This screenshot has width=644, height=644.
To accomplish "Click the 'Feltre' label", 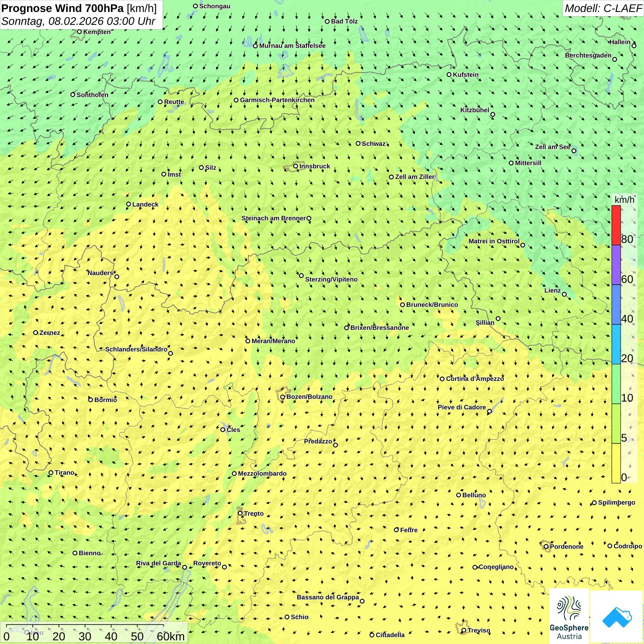I will 409,530.
